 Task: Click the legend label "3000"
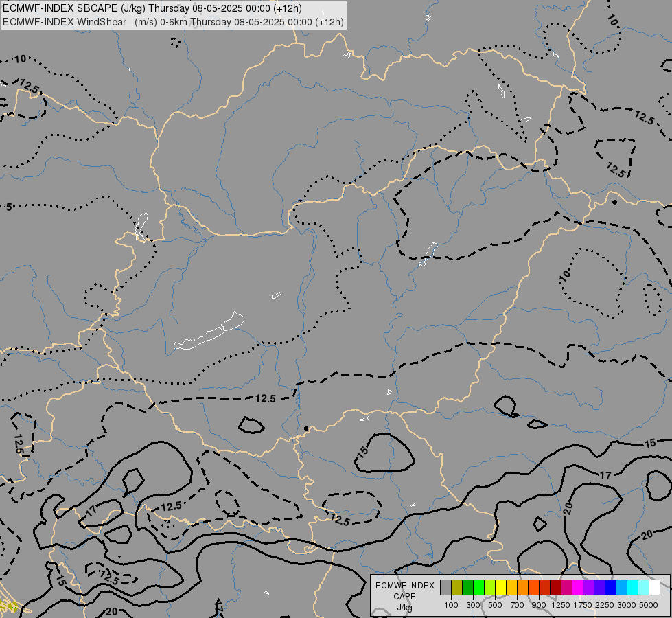[x=627, y=605]
